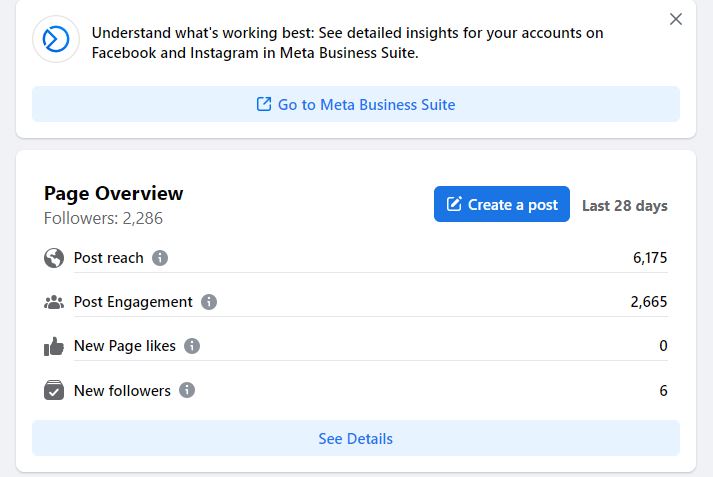Image resolution: width=713 pixels, height=477 pixels.
Task: Click the Post reach globe icon
Action: pos(54,258)
